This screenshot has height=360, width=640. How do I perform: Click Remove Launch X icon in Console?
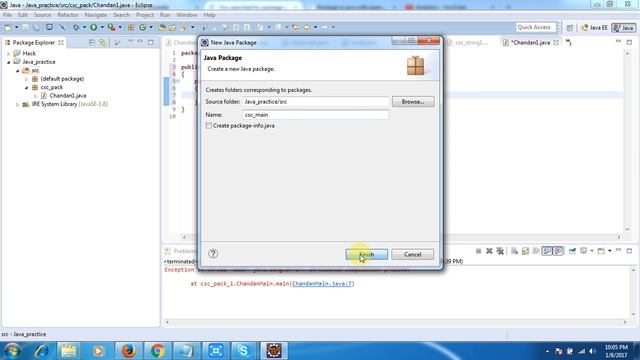point(489,251)
